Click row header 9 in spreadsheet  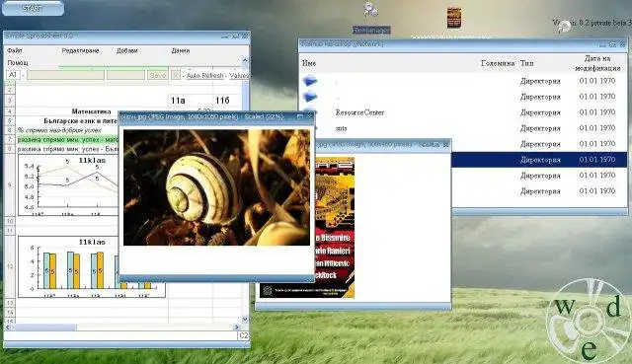10,185
